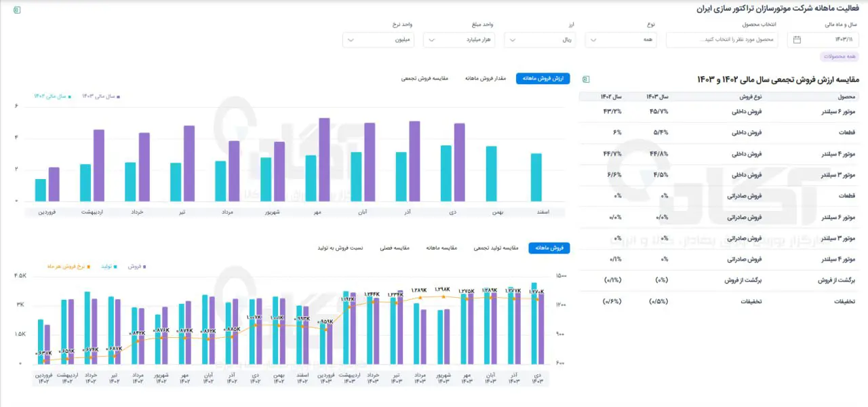
Task: Select the فروش ماهانه tab in lower chart
Action: tap(549, 248)
